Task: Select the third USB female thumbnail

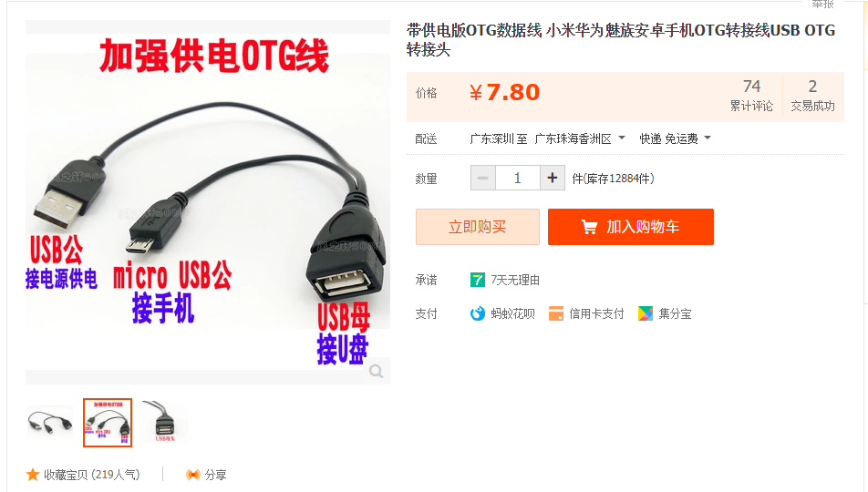Action: pos(164,423)
